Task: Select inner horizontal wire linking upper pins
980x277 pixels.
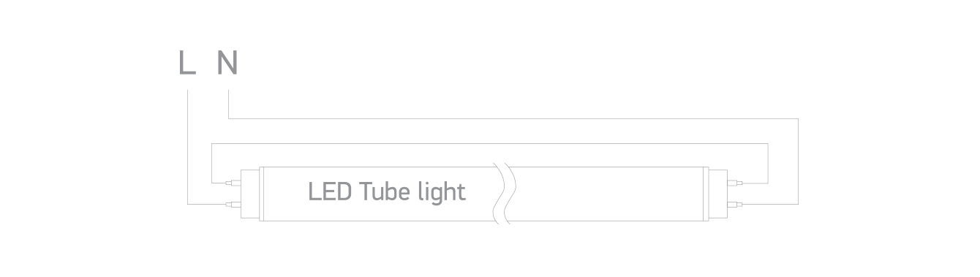Action: click(489, 144)
